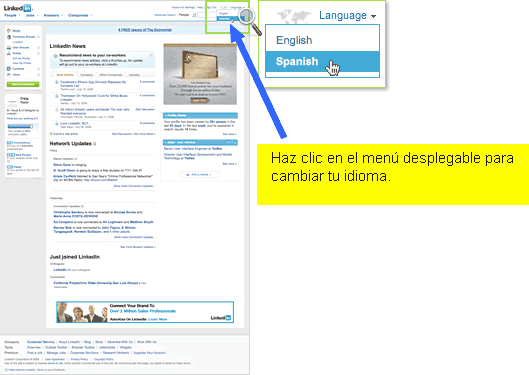The height and width of the screenshot is (375, 529).
Task: Open View My Profile in the sidebar
Action: coord(22,63)
